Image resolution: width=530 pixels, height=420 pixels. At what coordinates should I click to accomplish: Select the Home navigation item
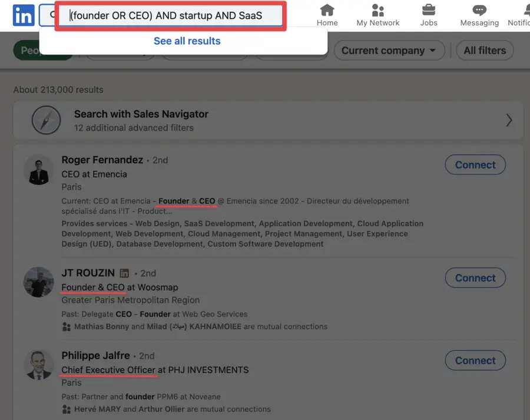(327, 11)
